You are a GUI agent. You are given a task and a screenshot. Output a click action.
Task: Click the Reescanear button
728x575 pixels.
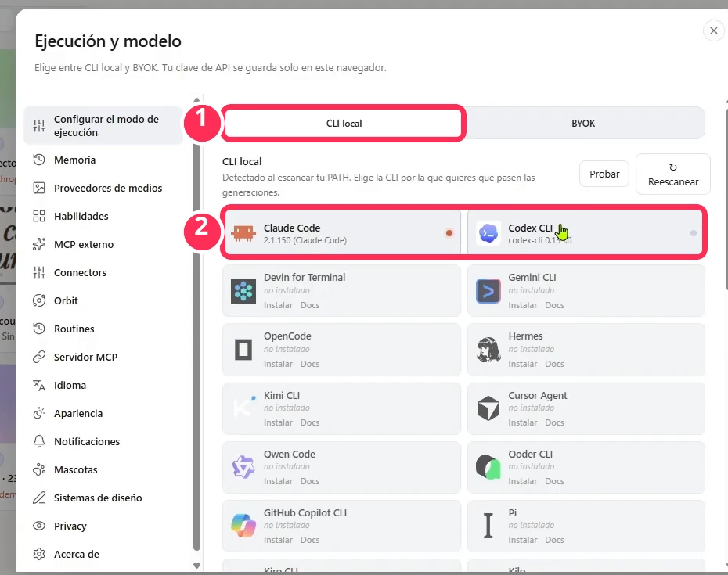click(672, 174)
